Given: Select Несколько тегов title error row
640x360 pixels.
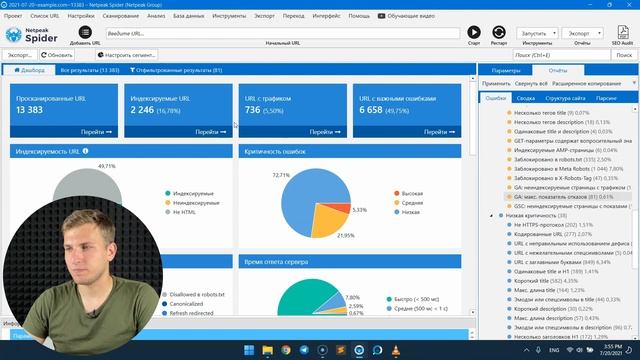Looking at the screenshot, I should point(549,113).
